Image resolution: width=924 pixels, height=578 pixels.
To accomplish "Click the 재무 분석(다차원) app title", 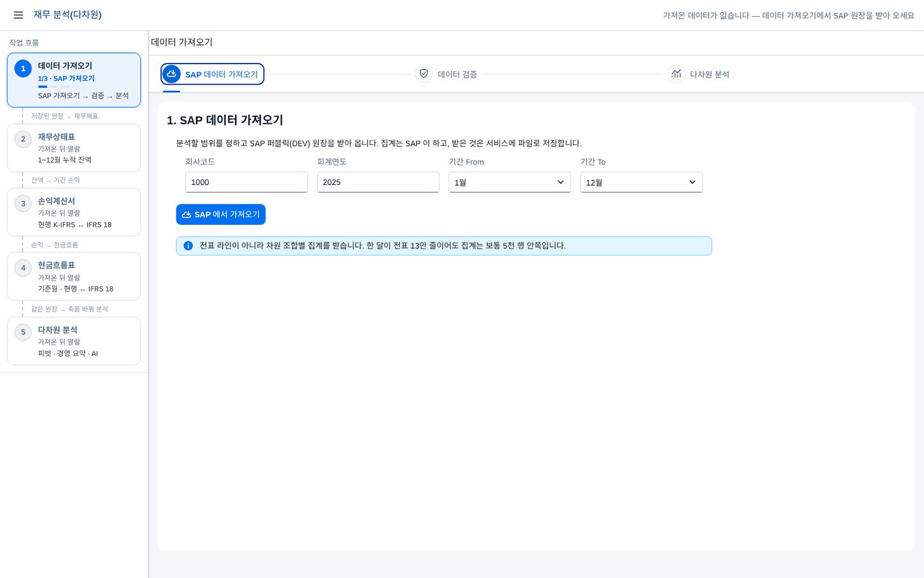I will tap(67, 15).
